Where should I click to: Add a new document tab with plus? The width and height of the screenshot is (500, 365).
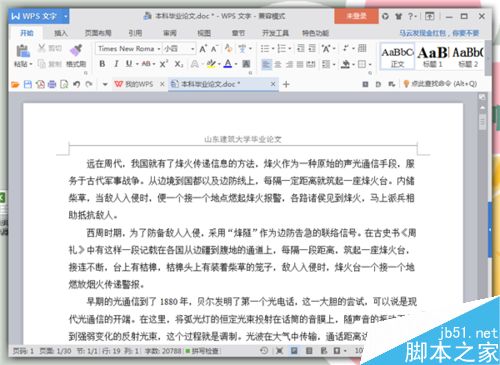click(286, 84)
